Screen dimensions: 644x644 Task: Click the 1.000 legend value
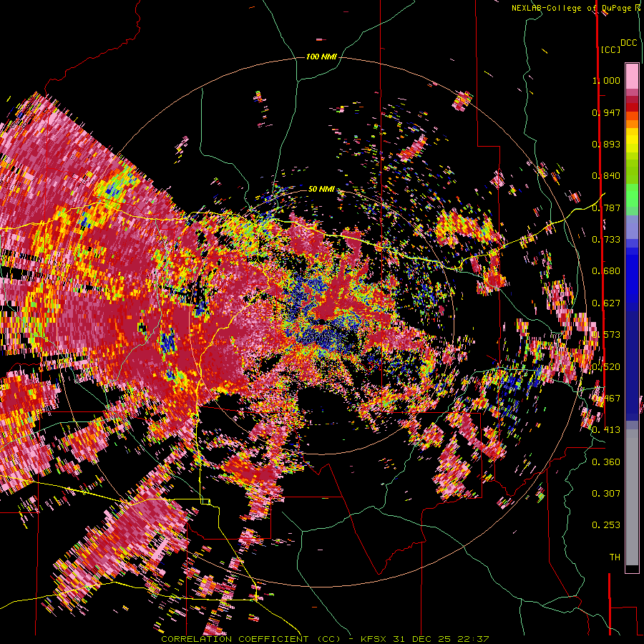point(606,80)
